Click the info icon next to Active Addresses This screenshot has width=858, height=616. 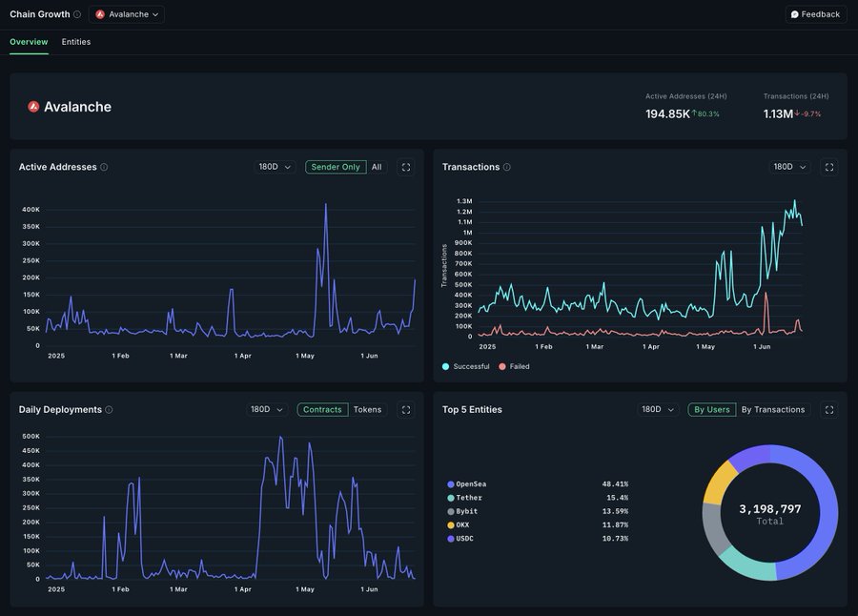104,167
